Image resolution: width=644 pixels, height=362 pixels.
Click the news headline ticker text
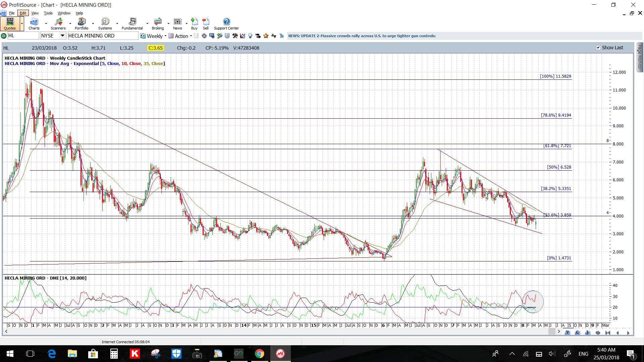coord(362,36)
